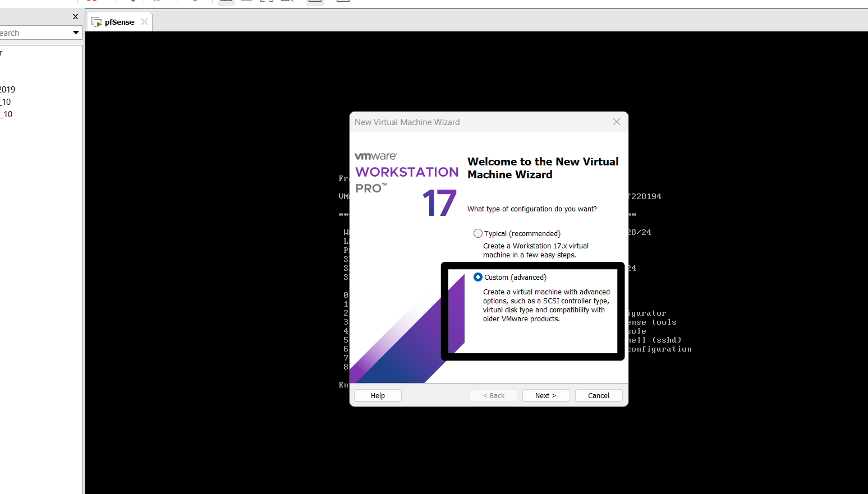Focus the library search field
This screenshot has height=494, width=868.
(35, 33)
